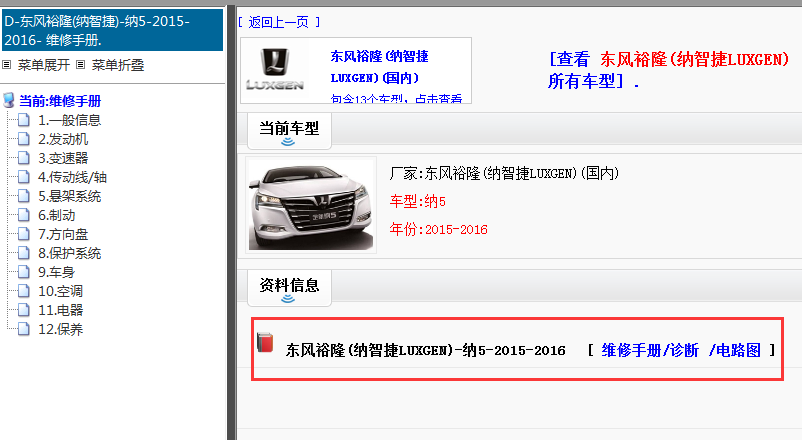Click the 年份:2015-2016 year text

click(x=438, y=229)
